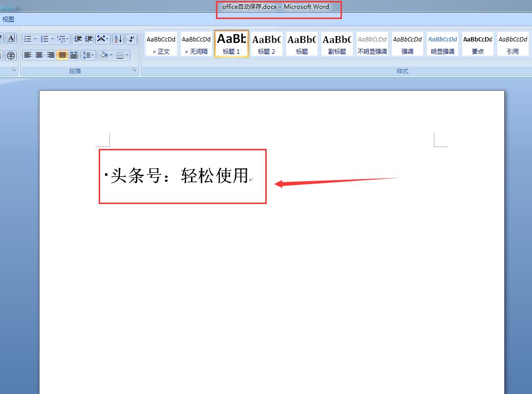
Task: Select the 标题 2 style
Action: 266,43
